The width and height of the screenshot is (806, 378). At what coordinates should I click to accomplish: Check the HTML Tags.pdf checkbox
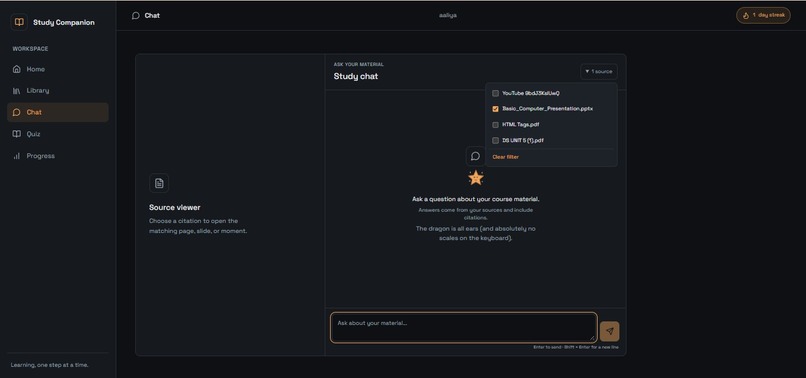(496, 124)
